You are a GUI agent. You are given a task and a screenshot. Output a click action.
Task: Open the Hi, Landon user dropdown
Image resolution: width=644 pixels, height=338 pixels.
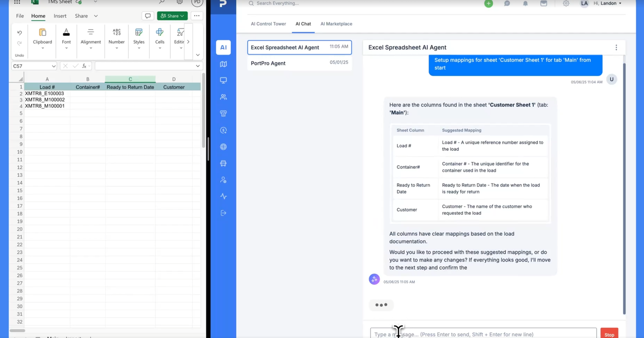tap(607, 4)
